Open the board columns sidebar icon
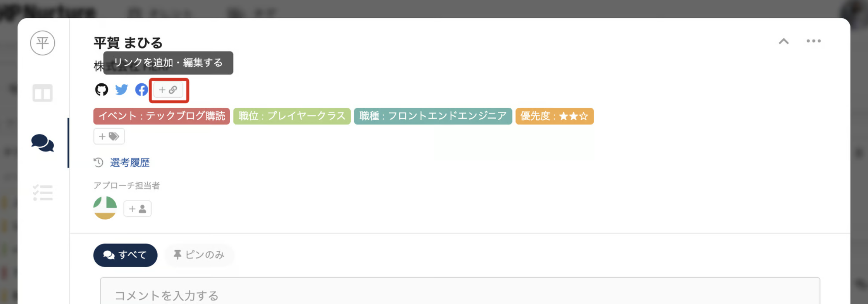Image resolution: width=868 pixels, height=304 pixels. (x=42, y=93)
